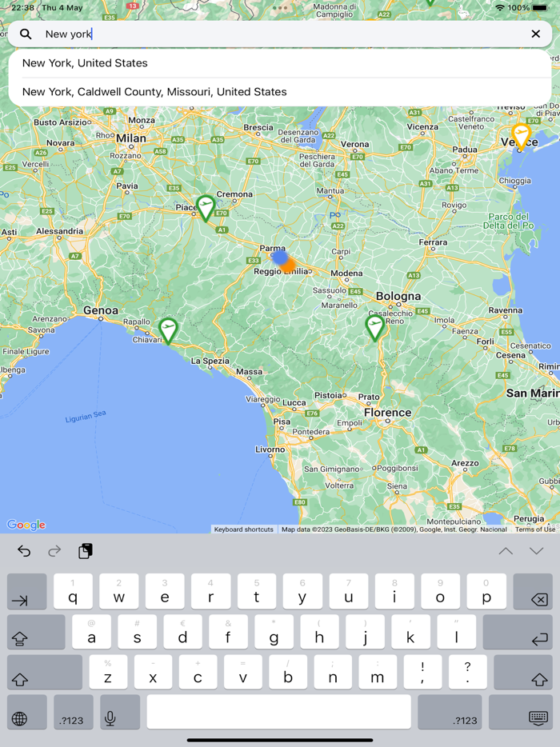The height and width of the screenshot is (747, 560).
Task: Tap the up chevron above keyboard
Action: tap(506, 551)
